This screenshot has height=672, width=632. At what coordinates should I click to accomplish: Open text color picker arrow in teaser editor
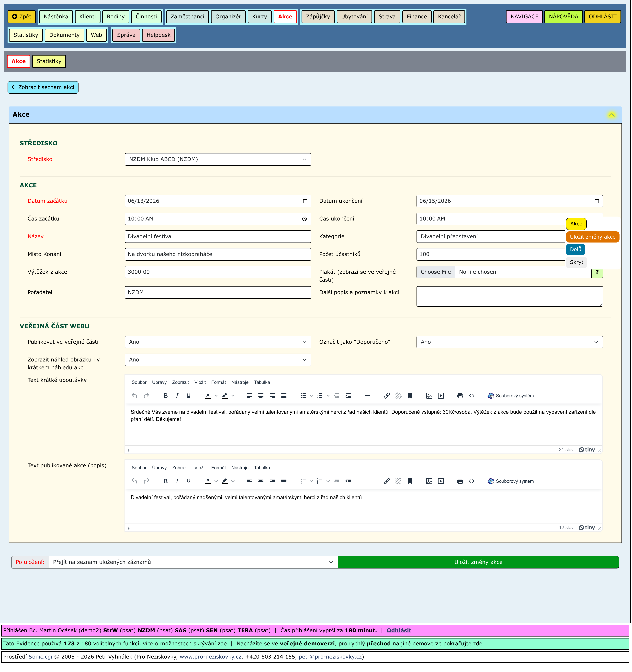pyautogui.click(x=216, y=396)
